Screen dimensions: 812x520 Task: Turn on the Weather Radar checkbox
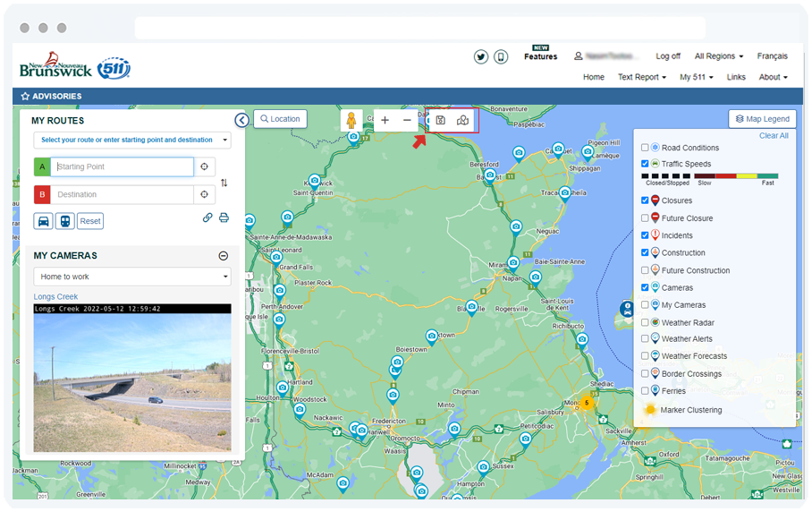click(x=645, y=322)
